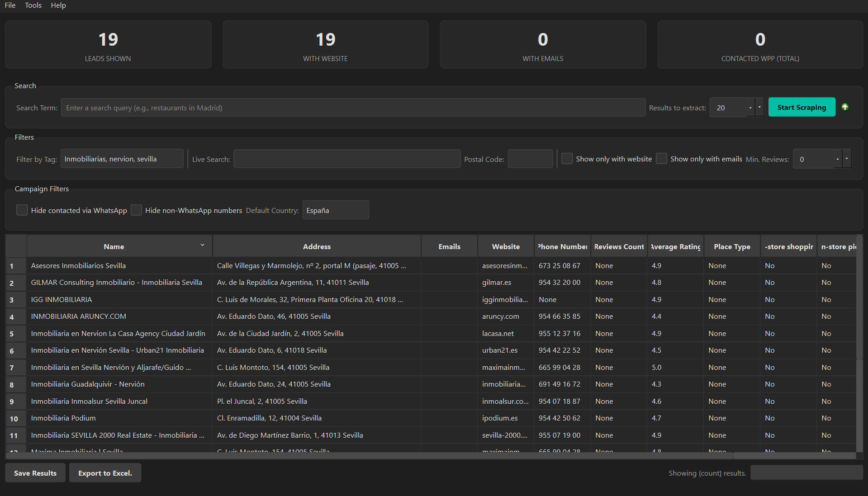Click the Save Results button
The height and width of the screenshot is (496, 868).
(x=35, y=473)
